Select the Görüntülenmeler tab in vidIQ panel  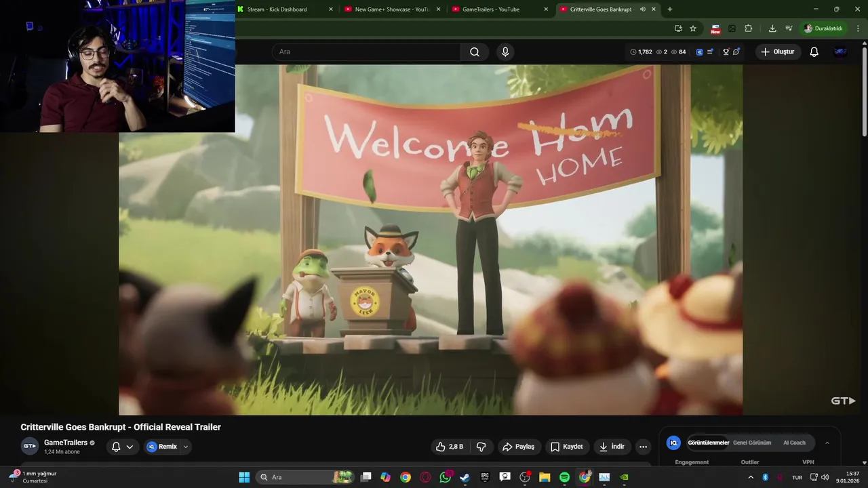708,443
